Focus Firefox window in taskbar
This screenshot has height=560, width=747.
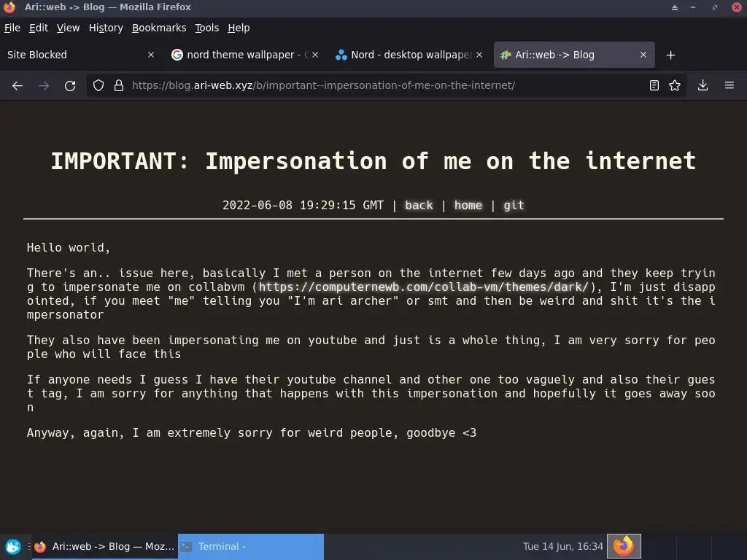(105, 547)
